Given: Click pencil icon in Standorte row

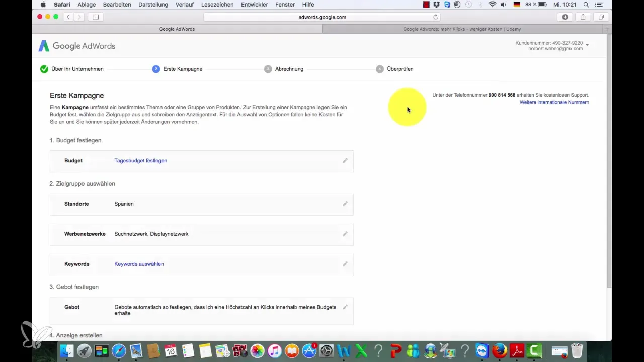Looking at the screenshot, I should click(345, 204).
